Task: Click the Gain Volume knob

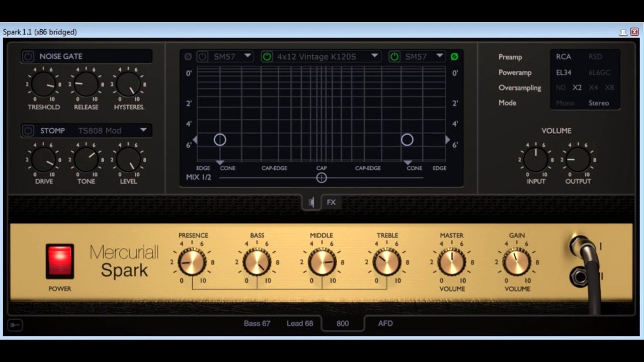Action: 517,262
